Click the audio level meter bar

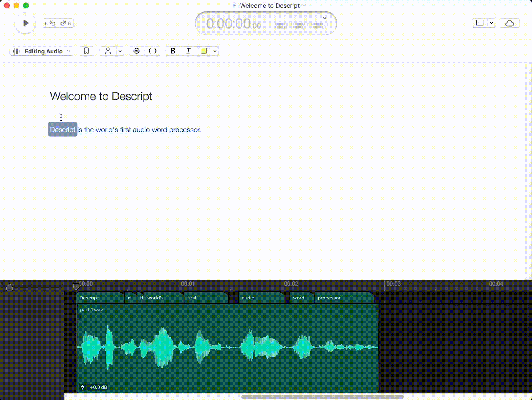[x=301, y=26]
